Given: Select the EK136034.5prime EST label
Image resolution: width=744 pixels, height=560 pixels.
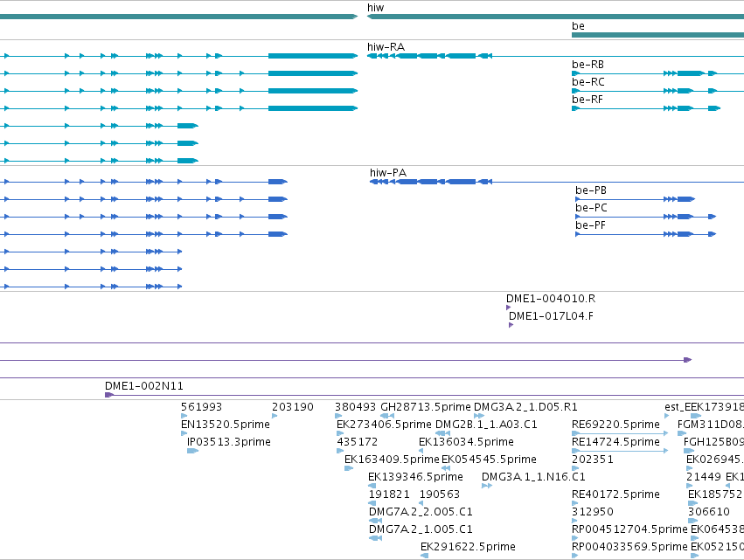Looking at the screenshot, I should point(466,442).
